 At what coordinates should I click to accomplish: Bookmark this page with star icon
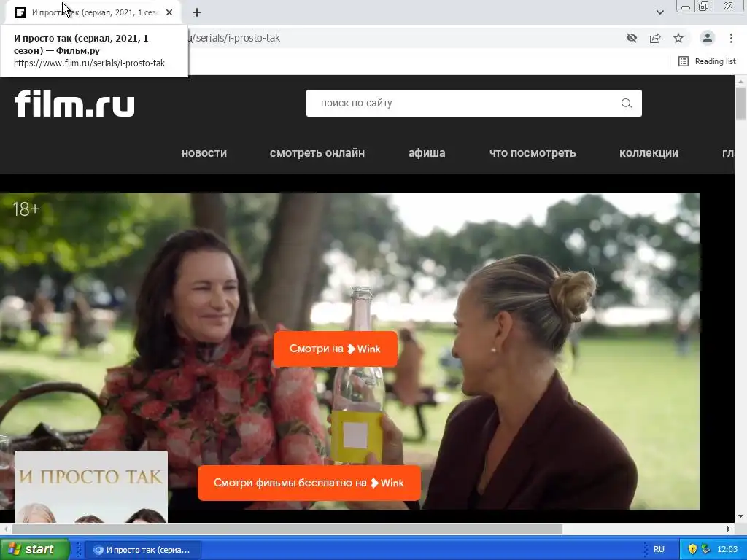[x=678, y=38]
